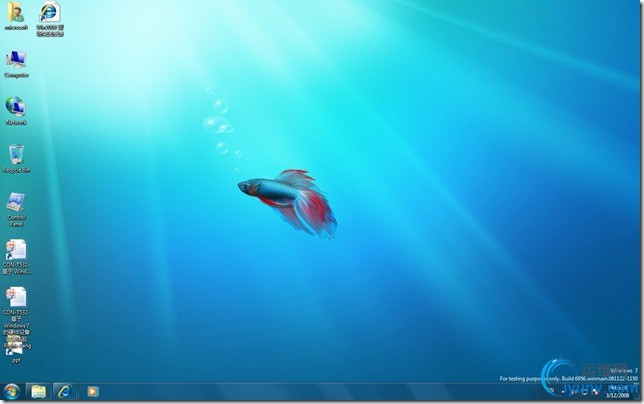Show hidden tray icons arrow
Screen dimensions: 644x404
(563, 392)
